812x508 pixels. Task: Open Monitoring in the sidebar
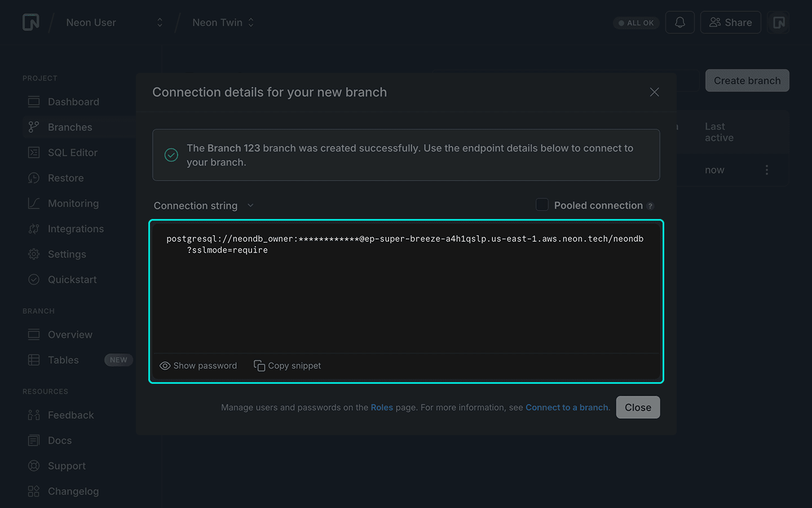(x=73, y=203)
